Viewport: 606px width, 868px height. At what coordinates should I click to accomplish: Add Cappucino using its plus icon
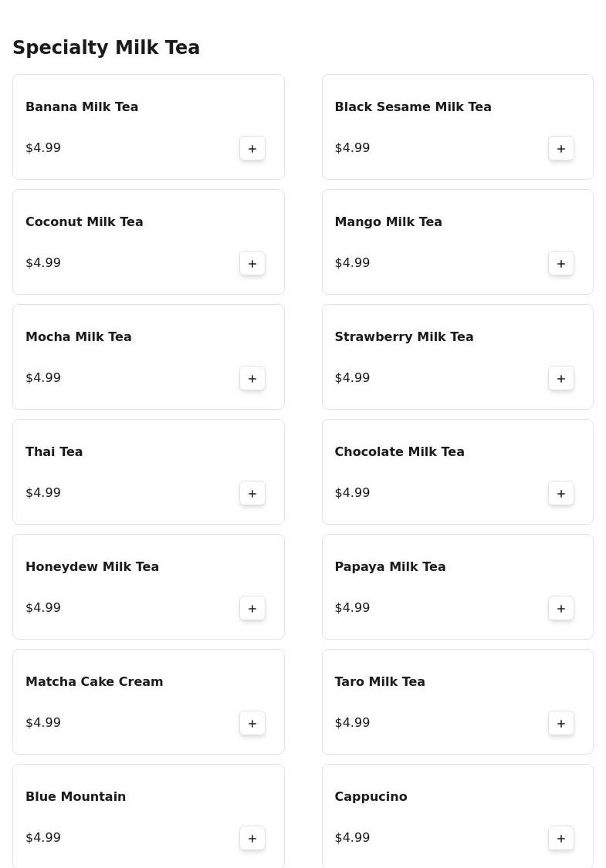click(x=561, y=838)
